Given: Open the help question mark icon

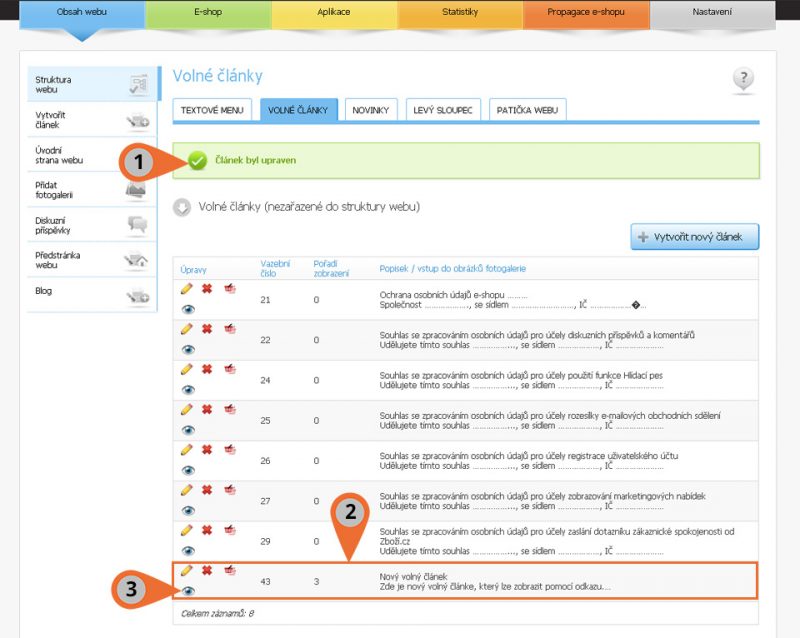Looking at the screenshot, I should point(742,80).
